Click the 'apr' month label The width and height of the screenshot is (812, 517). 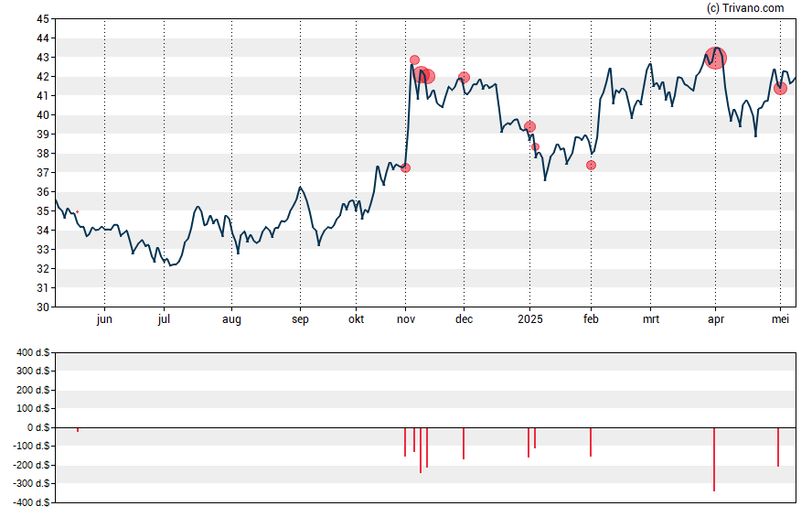716,319
